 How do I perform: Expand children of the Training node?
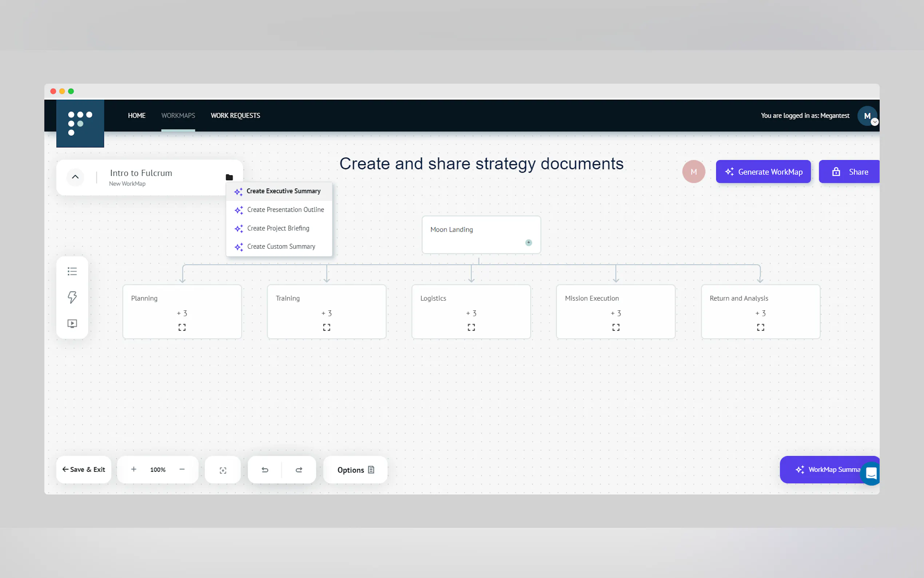(327, 313)
